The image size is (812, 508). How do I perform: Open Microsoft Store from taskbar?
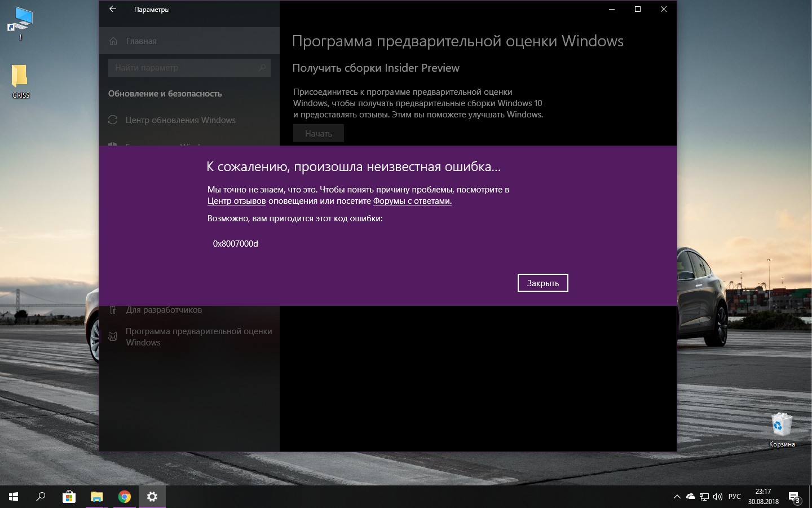pos(69,497)
